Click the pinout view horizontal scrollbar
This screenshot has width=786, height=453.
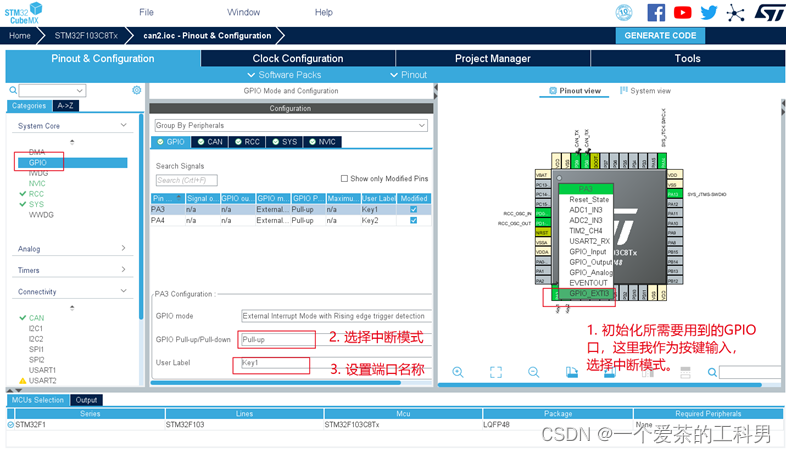pyautogui.click(x=600, y=385)
